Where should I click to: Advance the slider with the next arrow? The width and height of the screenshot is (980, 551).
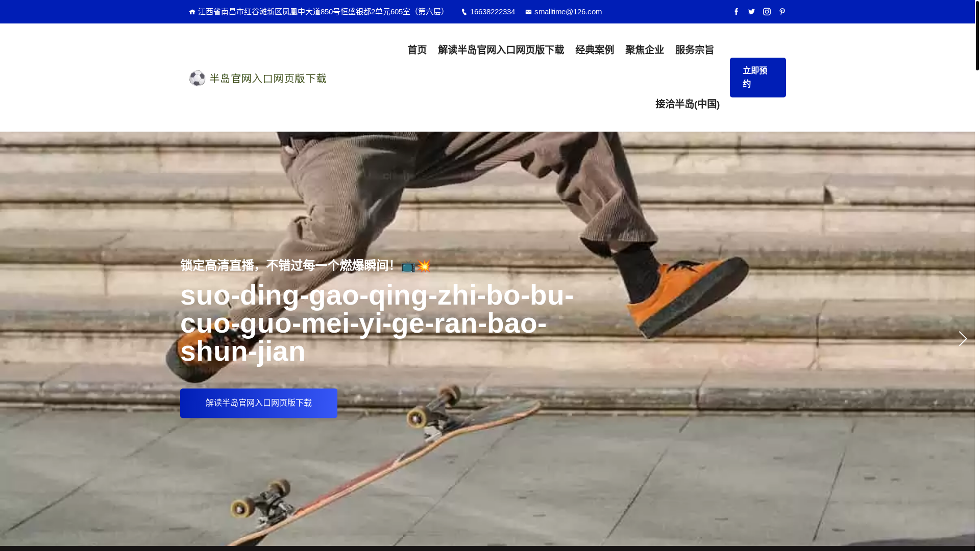(963, 339)
